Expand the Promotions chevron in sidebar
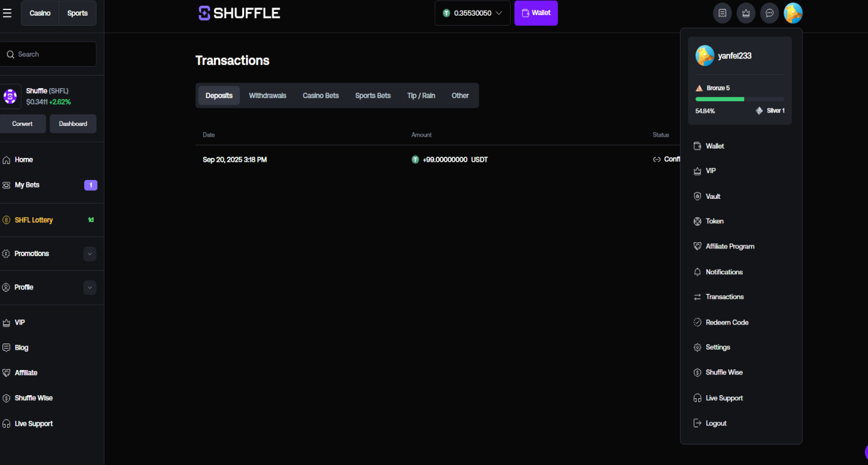Image resolution: width=868 pixels, height=465 pixels. coord(90,254)
